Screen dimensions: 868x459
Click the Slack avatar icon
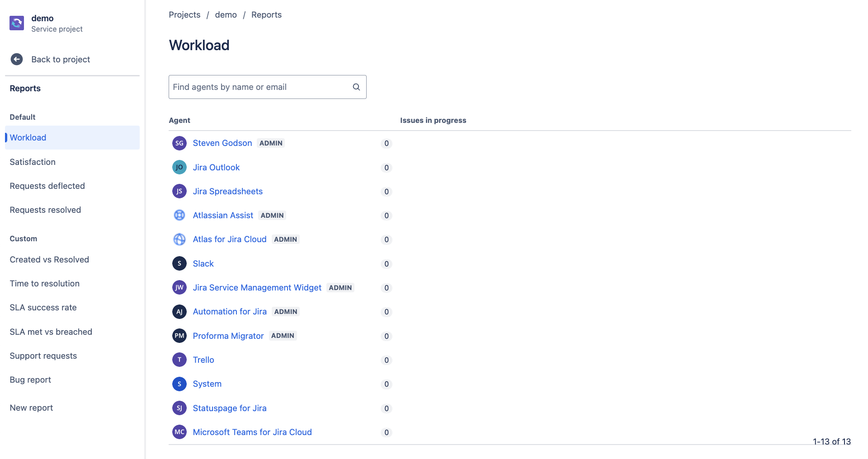coord(179,263)
